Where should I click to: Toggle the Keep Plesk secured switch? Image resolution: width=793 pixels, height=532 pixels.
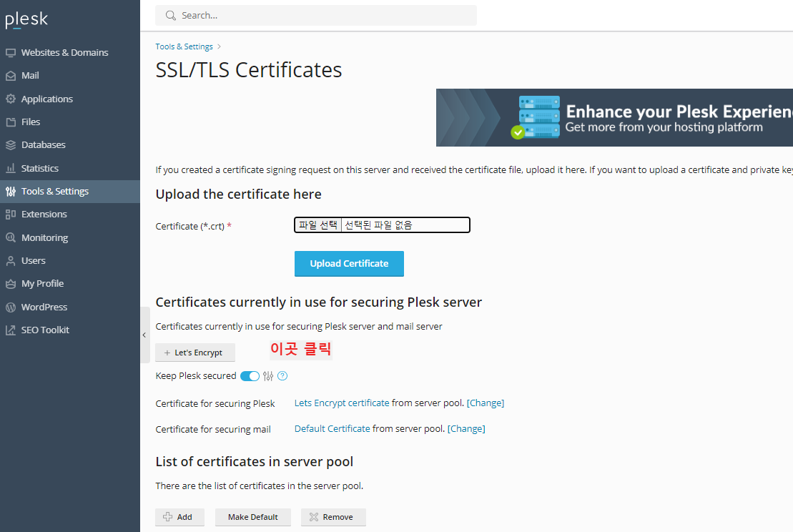(x=250, y=375)
